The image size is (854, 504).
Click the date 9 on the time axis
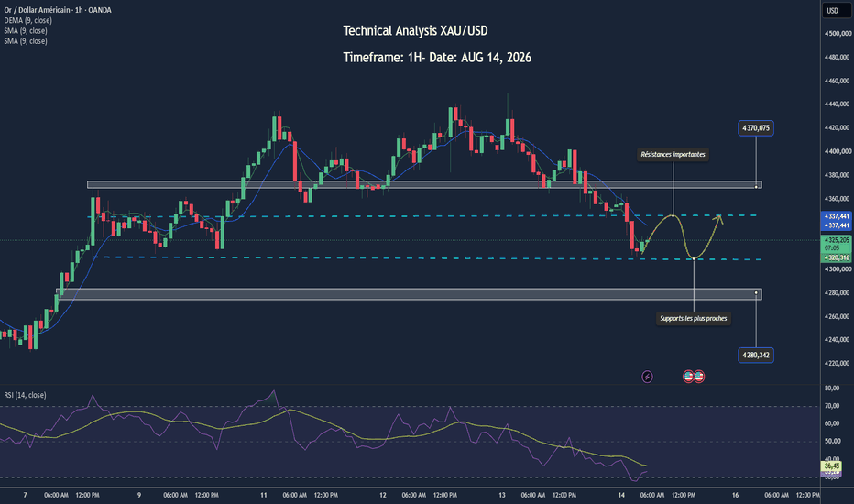[x=139, y=495]
